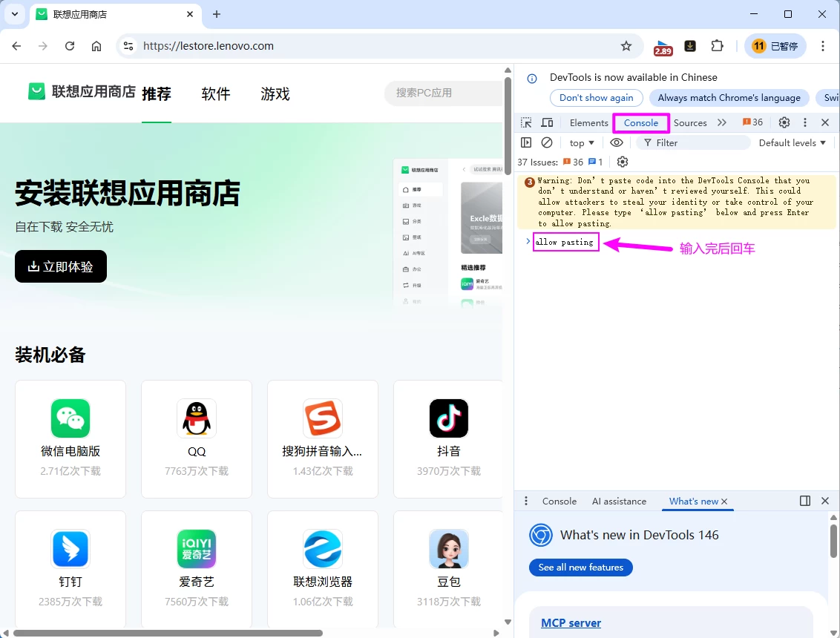Click the page horizontal scrollbar
Image resolution: width=840 pixels, height=638 pixels.
point(168,634)
